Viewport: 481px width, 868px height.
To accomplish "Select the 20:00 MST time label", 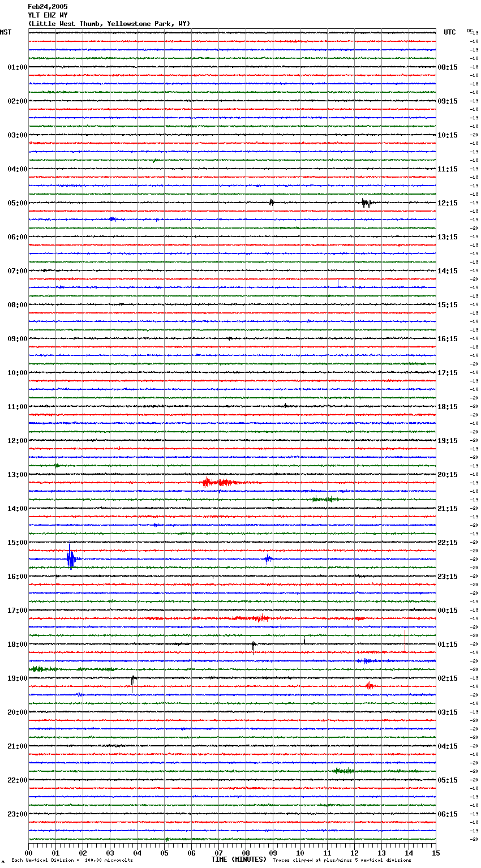I will 17,712.
